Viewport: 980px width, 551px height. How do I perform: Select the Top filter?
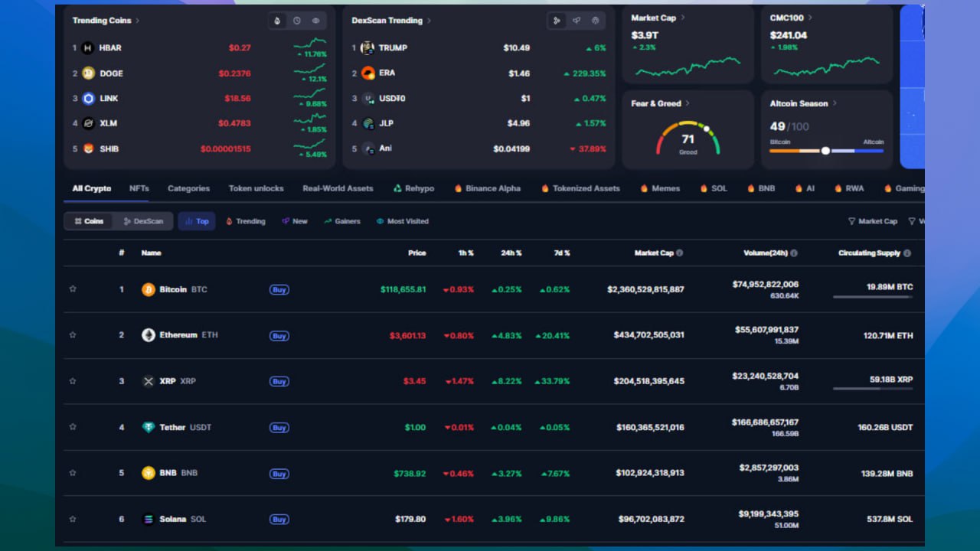pyautogui.click(x=197, y=221)
